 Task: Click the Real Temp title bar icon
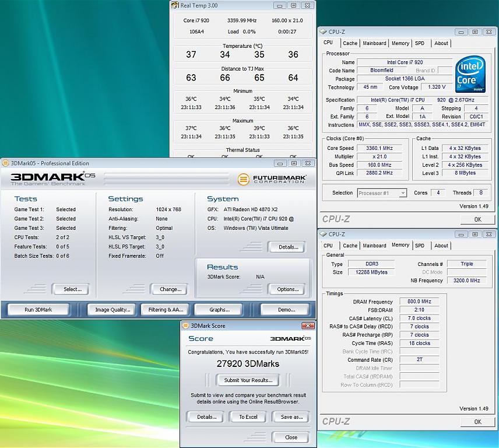coord(175,5)
